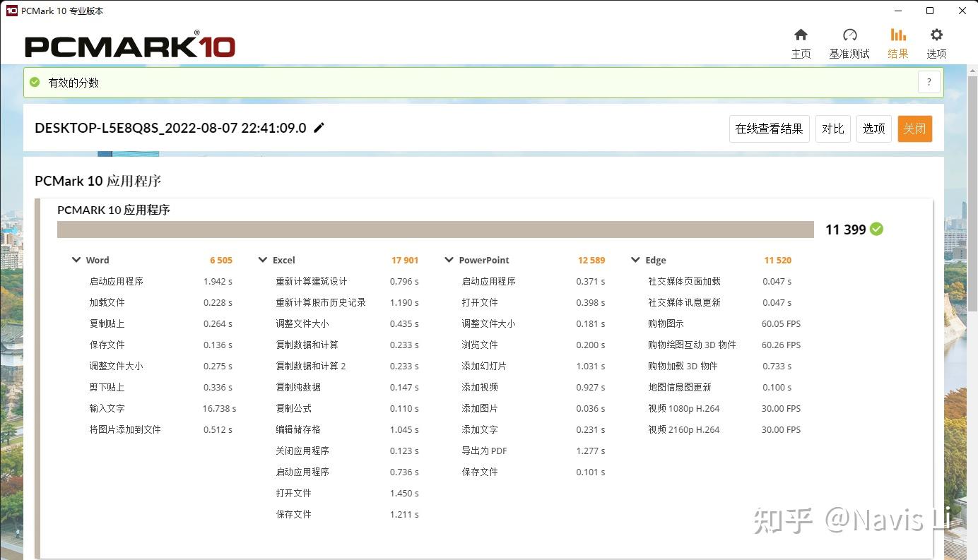
Task: Click the green check next to 11 399
Action: tap(876, 229)
